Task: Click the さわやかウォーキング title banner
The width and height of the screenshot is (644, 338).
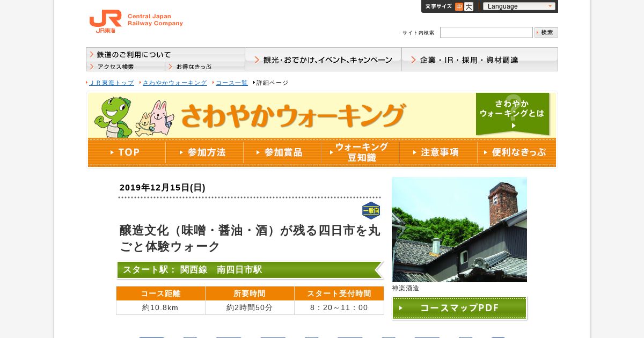Action: coord(292,115)
